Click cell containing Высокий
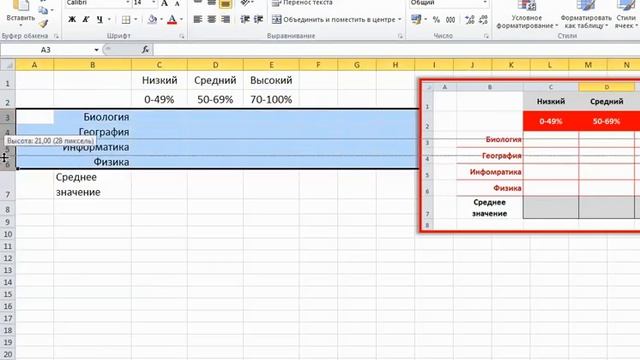Image resolution: width=640 pixels, height=360 pixels. click(271, 80)
